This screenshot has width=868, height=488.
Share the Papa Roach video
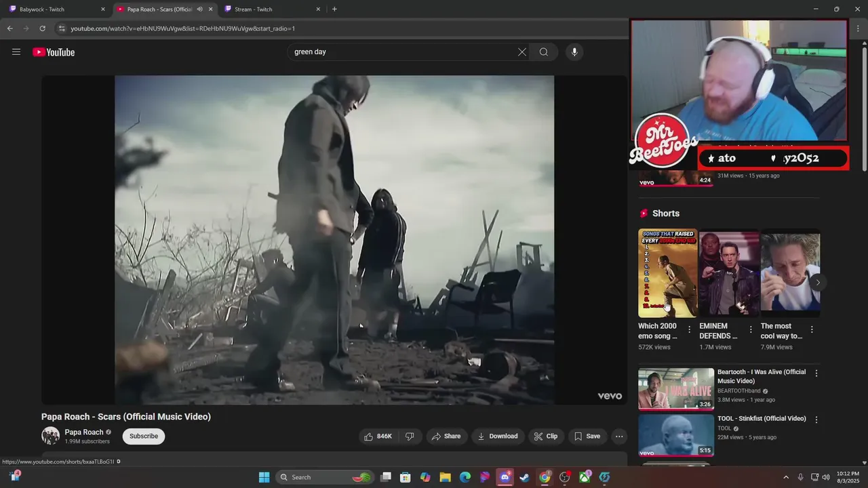tap(446, 436)
